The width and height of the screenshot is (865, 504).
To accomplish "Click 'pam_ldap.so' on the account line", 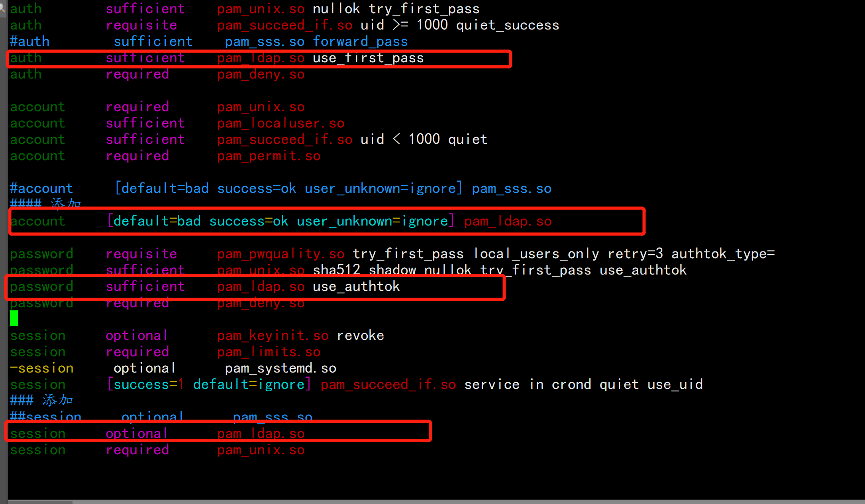I will coord(508,221).
